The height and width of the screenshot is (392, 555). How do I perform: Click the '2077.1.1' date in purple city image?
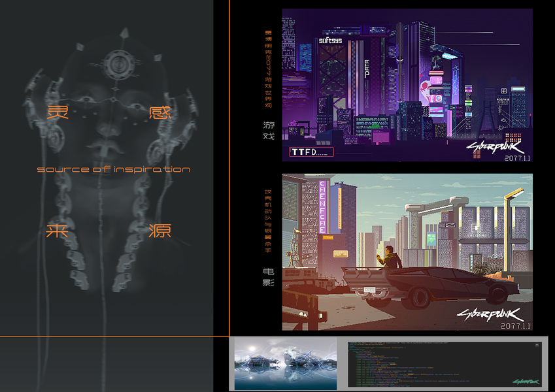[x=517, y=158]
